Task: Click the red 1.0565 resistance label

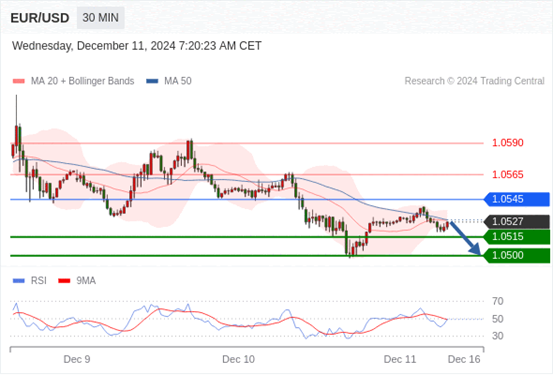Action: click(x=508, y=175)
